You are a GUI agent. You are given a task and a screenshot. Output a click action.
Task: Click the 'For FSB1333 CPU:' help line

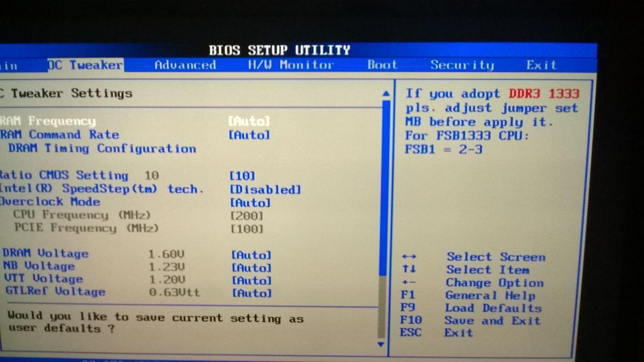(x=467, y=136)
